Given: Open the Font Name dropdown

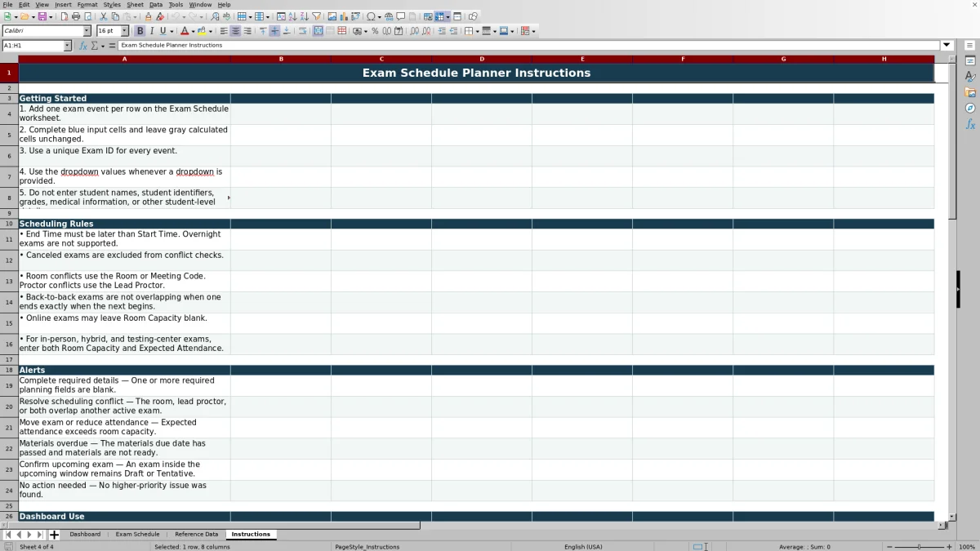Looking at the screenshot, I should pyautogui.click(x=87, y=31).
